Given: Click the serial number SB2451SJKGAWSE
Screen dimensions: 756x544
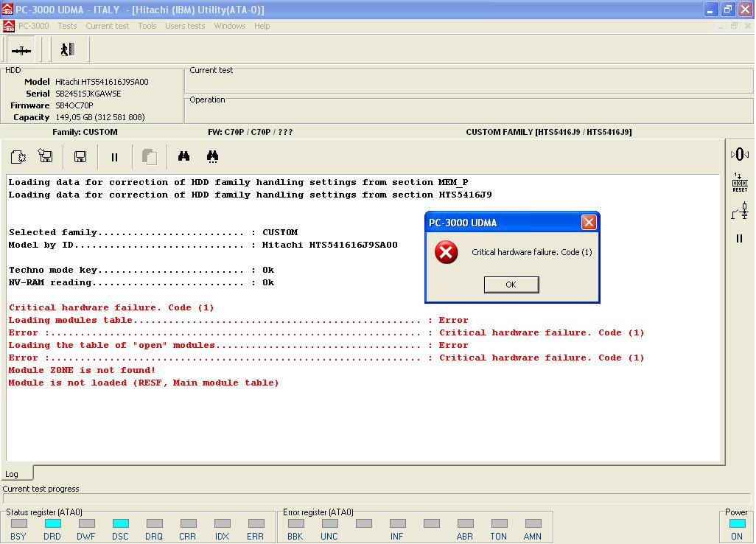Looking at the screenshot, I should click(x=88, y=94).
